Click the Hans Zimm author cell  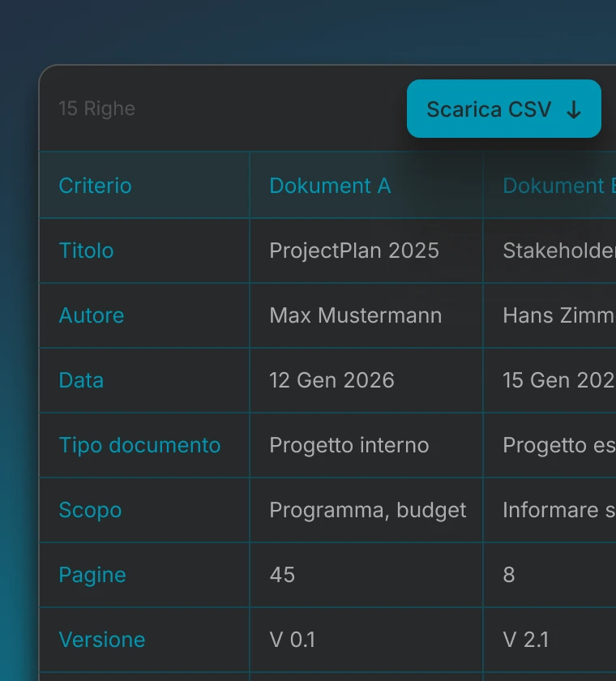pyautogui.click(x=558, y=315)
